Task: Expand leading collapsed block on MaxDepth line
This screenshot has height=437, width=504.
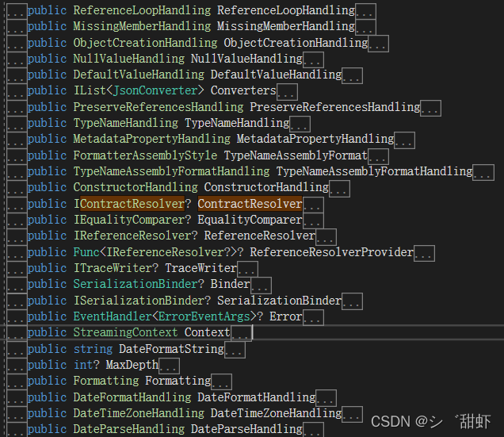Action: pyautogui.click(x=17, y=366)
